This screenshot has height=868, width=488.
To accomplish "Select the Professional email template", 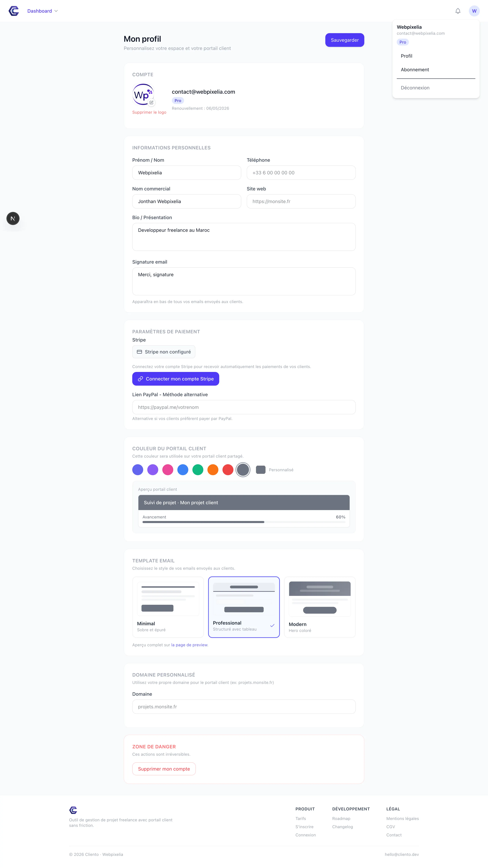I will point(244,607).
